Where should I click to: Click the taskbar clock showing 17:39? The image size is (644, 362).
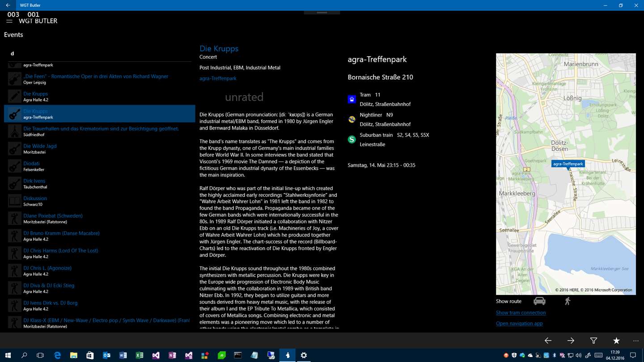click(x=616, y=355)
